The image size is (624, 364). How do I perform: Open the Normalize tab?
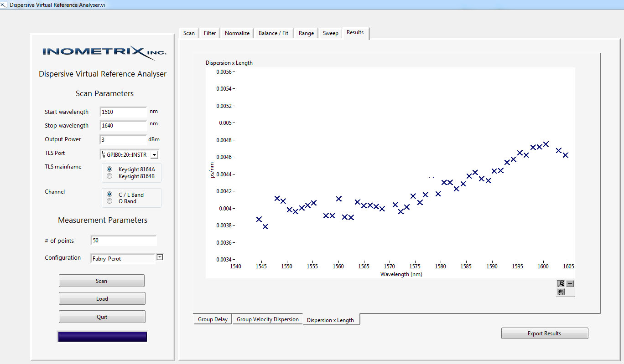pyautogui.click(x=237, y=33)
